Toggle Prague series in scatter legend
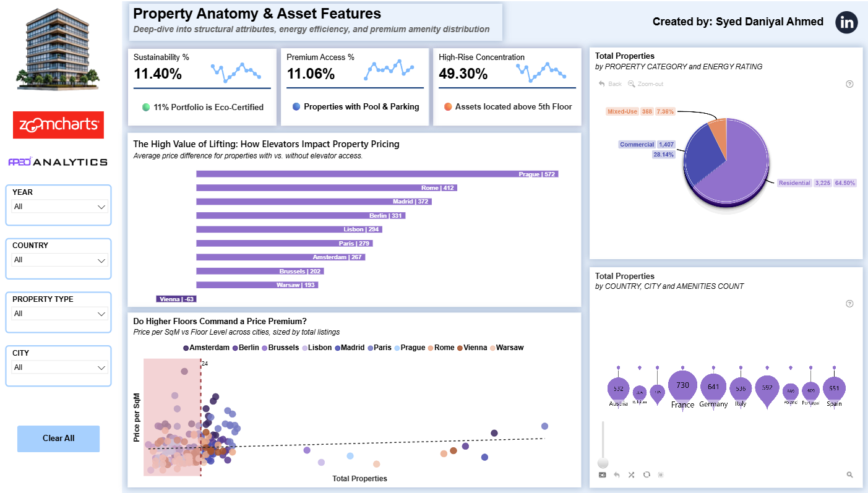868x493 pixels. click(x=410, y=348)
